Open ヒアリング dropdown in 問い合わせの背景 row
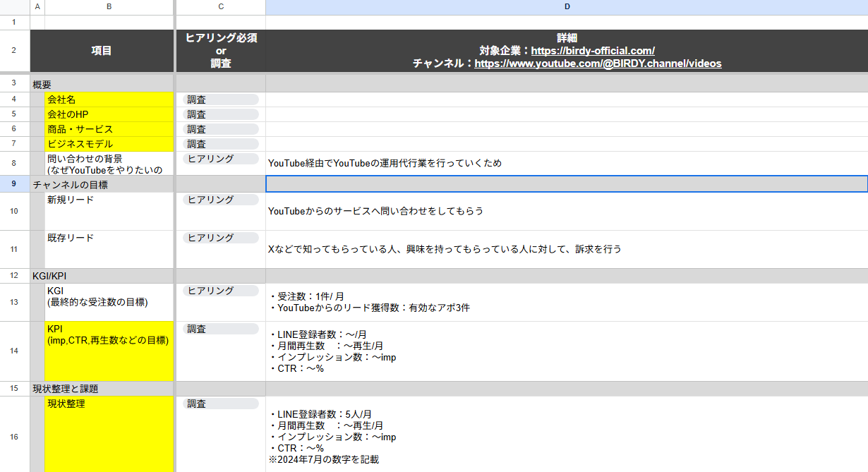The width and height of the screenshot is (868, 472). point(221,159)
